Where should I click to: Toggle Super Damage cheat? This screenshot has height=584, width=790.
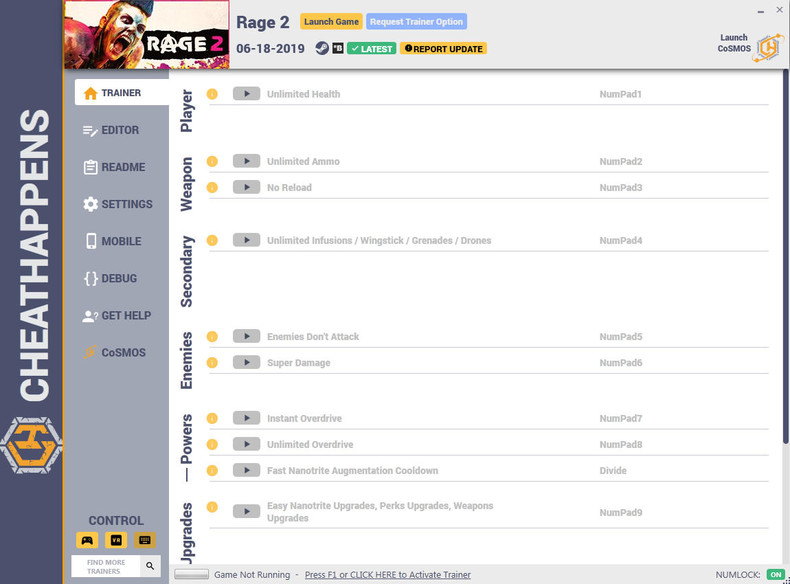coord(246,363)
